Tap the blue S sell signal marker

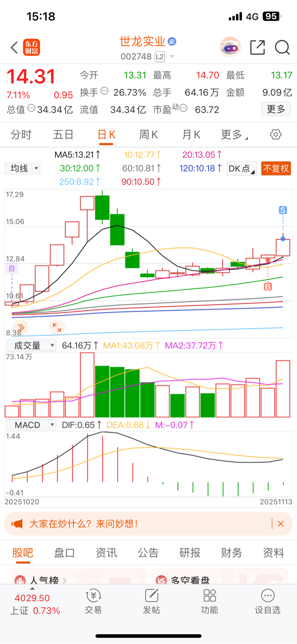[283, 210]
